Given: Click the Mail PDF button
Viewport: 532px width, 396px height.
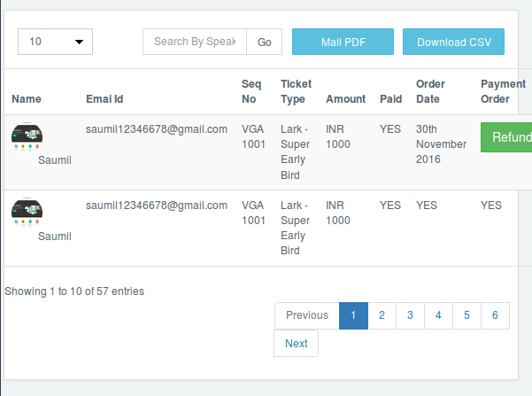Looking at the screenshot, I should click(x=343, y=42).
